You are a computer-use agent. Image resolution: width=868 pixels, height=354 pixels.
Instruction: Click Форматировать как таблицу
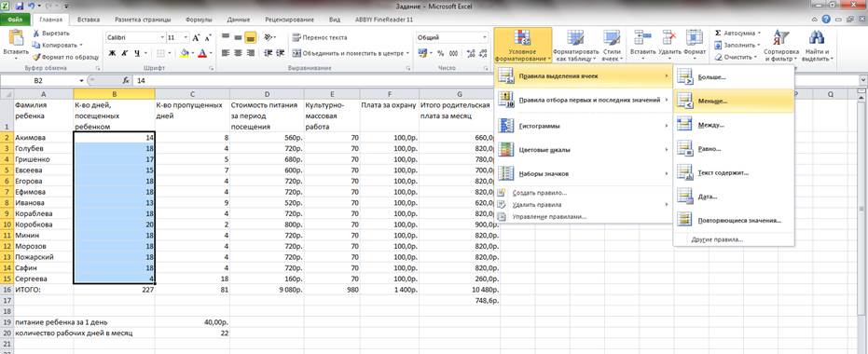pyautogui.click(x=576, y=45)
